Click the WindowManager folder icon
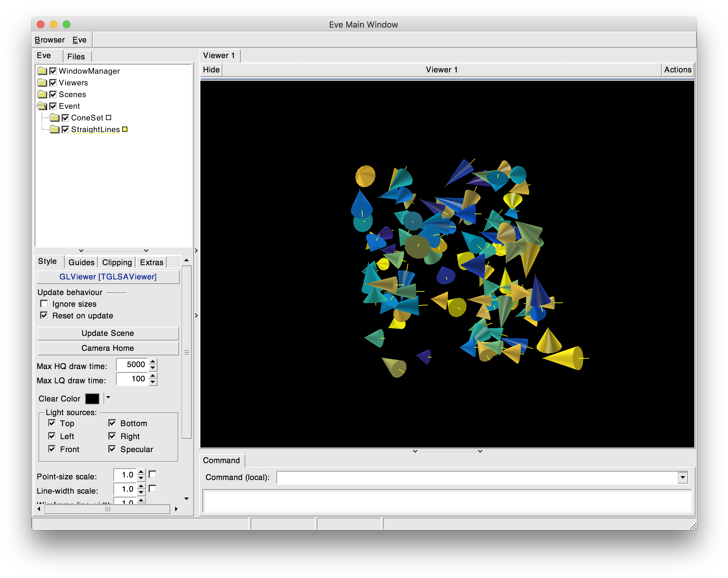728x578 pixels. (x=42, y=71)
